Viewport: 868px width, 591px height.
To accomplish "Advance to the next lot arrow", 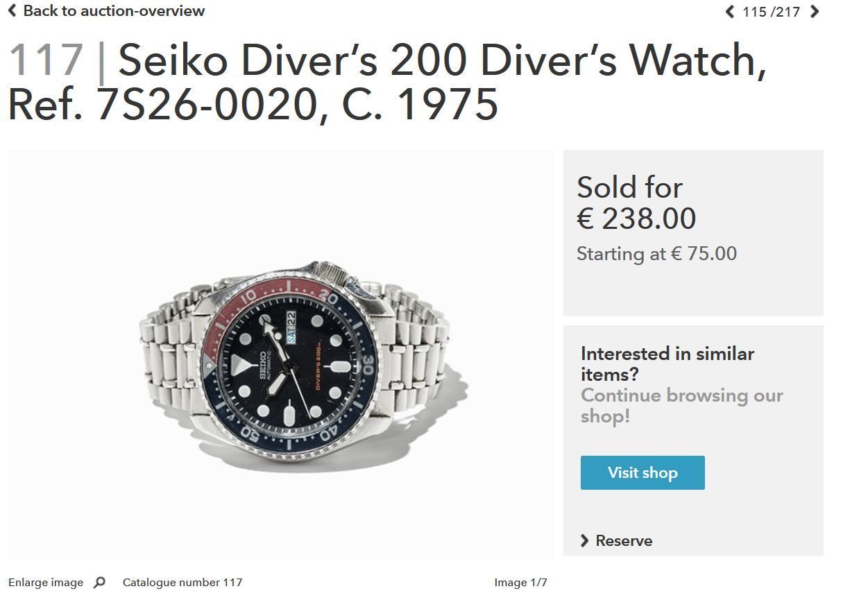I will point(815,12).
